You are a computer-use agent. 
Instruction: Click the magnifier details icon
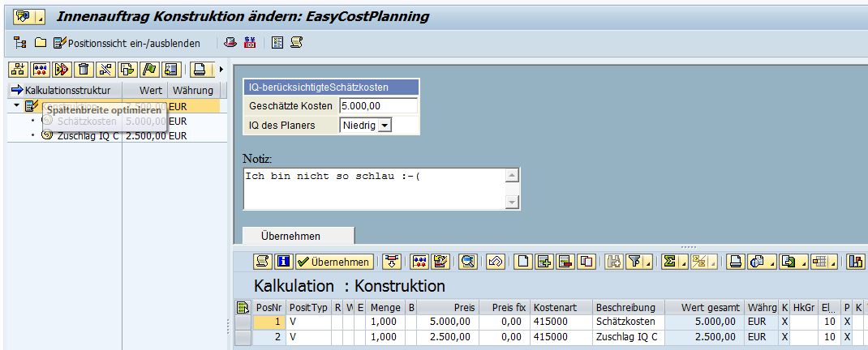point(468,262)
